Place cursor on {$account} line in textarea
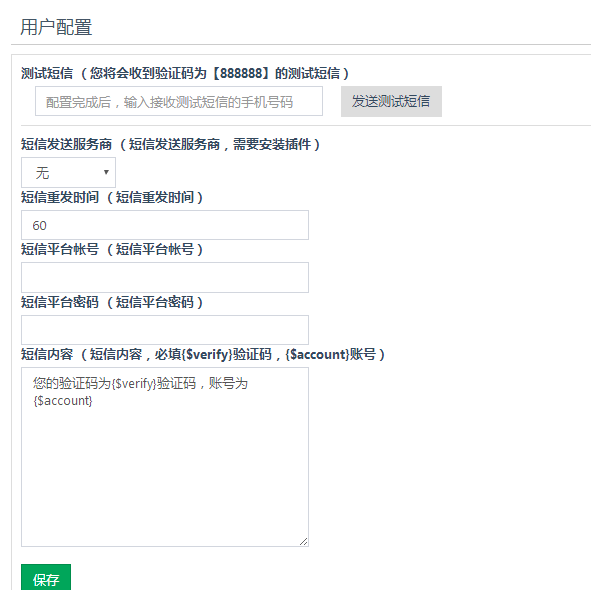Image resolution: width=591 pixels, height=590 pixels. click(63, 401)
